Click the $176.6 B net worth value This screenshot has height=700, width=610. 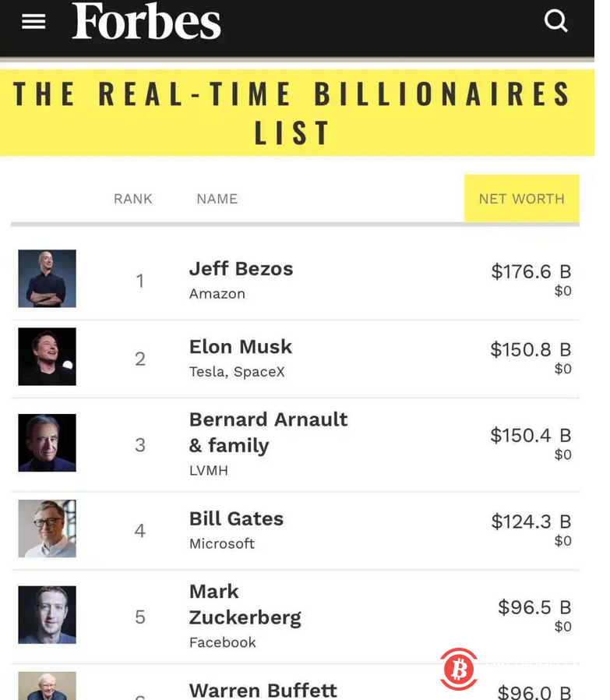tap(531, 271)
